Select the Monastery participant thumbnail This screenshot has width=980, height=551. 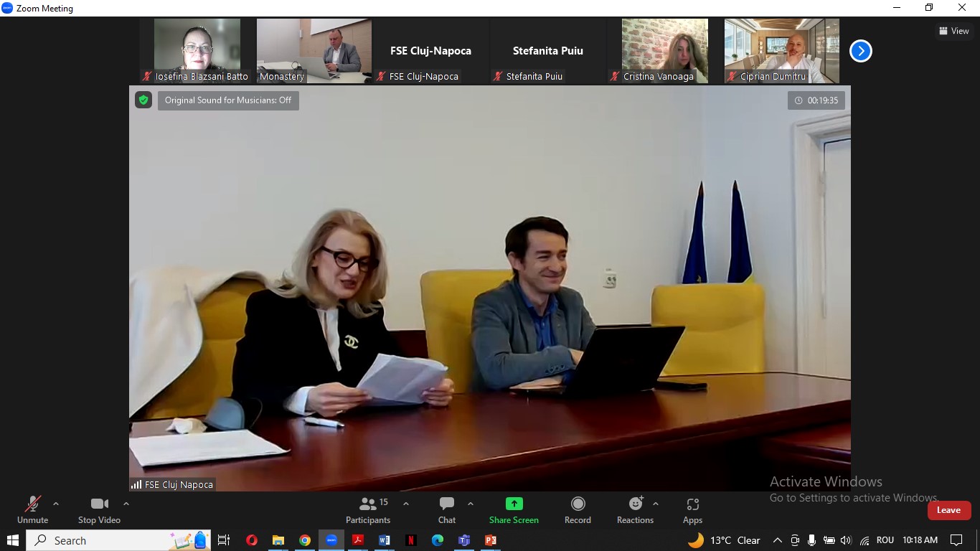point(314,51)
